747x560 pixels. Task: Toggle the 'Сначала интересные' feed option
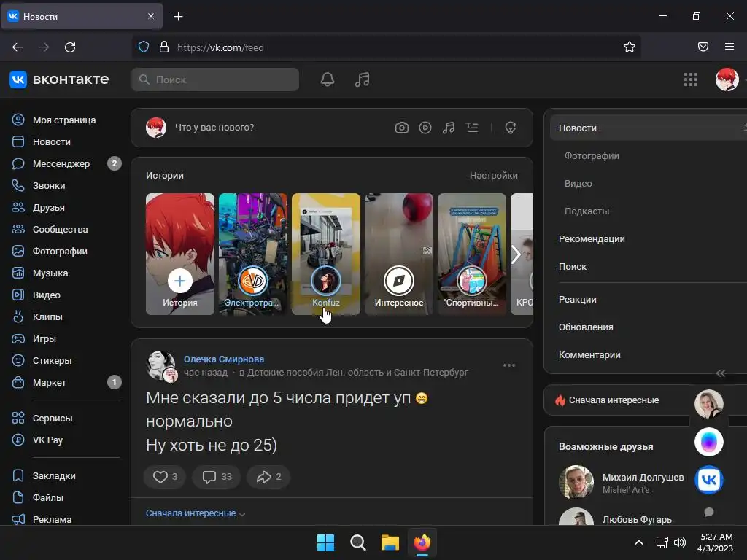click(614, 400)
